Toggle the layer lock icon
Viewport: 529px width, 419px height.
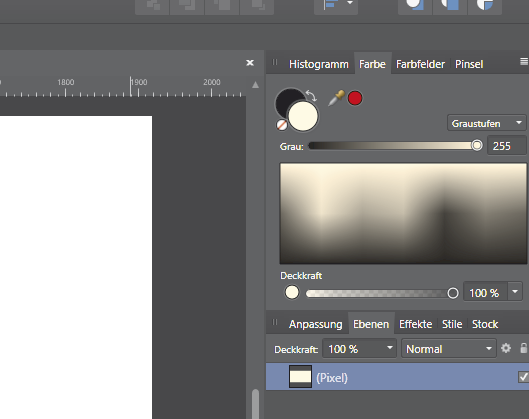(523, 348)
